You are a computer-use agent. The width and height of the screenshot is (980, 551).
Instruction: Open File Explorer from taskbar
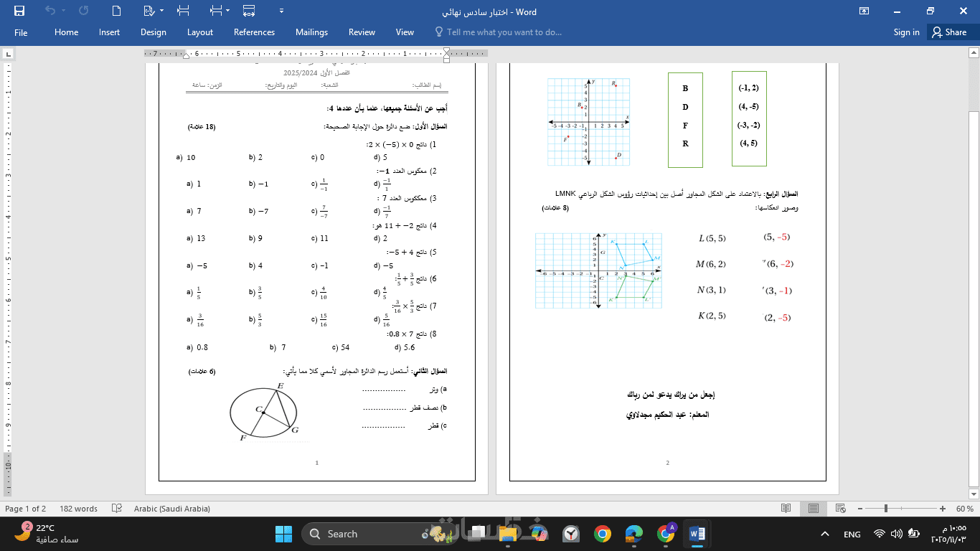[x=508, y=534]
